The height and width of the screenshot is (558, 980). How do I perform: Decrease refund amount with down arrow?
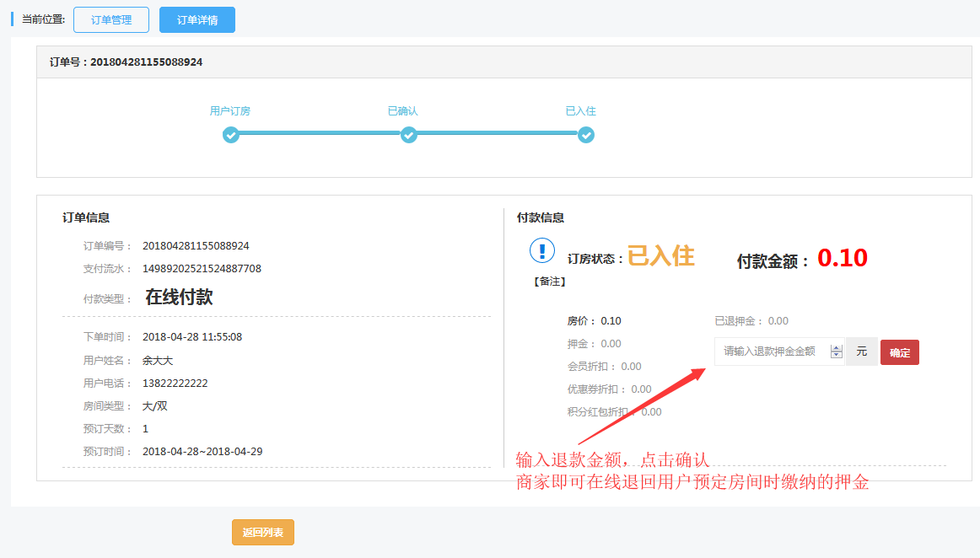pos(837,356)
